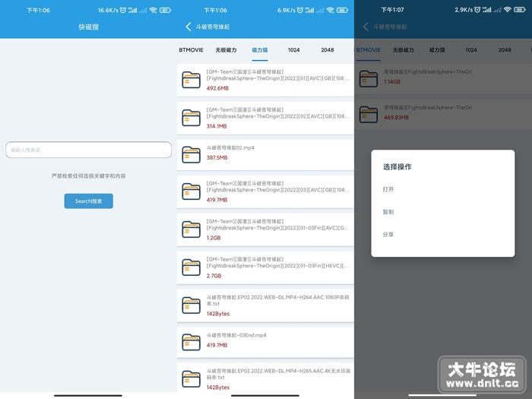Viewport: 532px width, 399px height.
Task: Tap the Wi-Fi icon in left status bar
Action: [x=154, y=10]
